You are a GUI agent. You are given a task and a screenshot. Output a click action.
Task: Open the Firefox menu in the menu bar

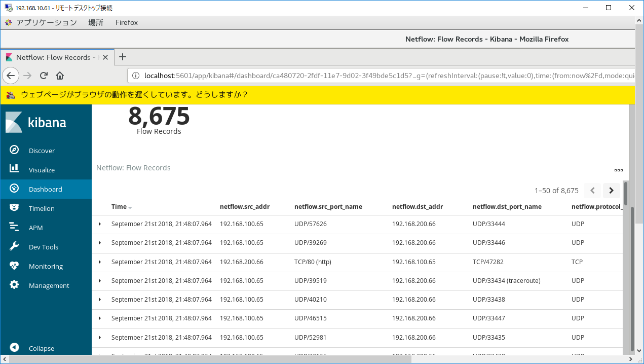[x=126, y=22]
